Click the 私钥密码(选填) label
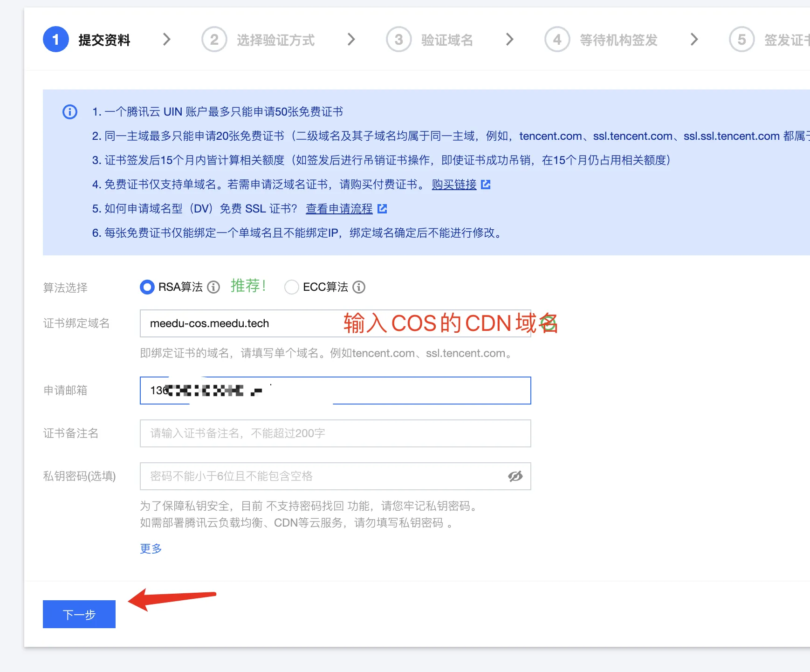810x672 pixels. pyautogui.click(x=79, y=476)
